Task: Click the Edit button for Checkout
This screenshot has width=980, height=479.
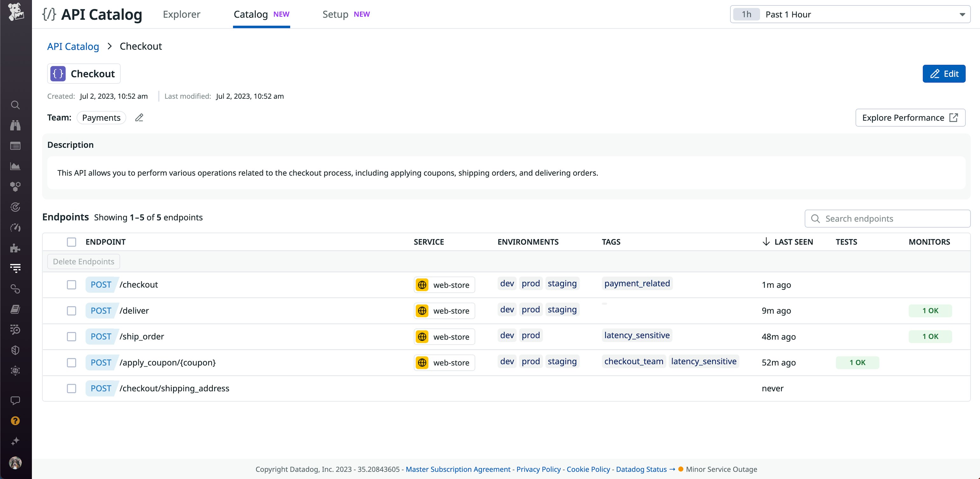Action: tap(944, 74)
